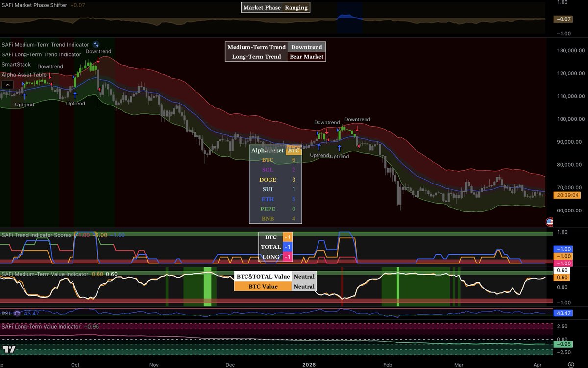Click the -0.95 long-term value scale label

tap(563, 344)
